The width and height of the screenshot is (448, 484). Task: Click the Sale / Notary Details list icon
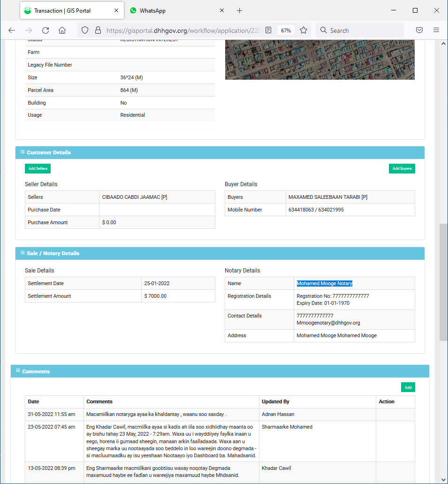tap(23, 253)
